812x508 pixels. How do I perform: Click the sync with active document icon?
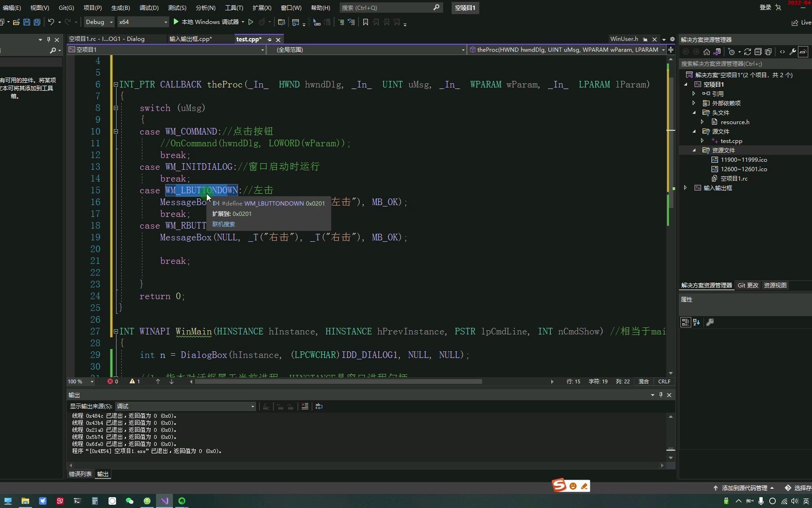point(748,52)
